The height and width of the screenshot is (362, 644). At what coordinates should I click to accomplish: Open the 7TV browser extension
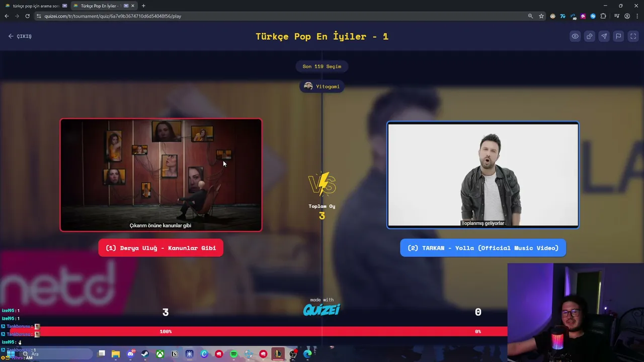pyautogui.click(x=562, y=16)
